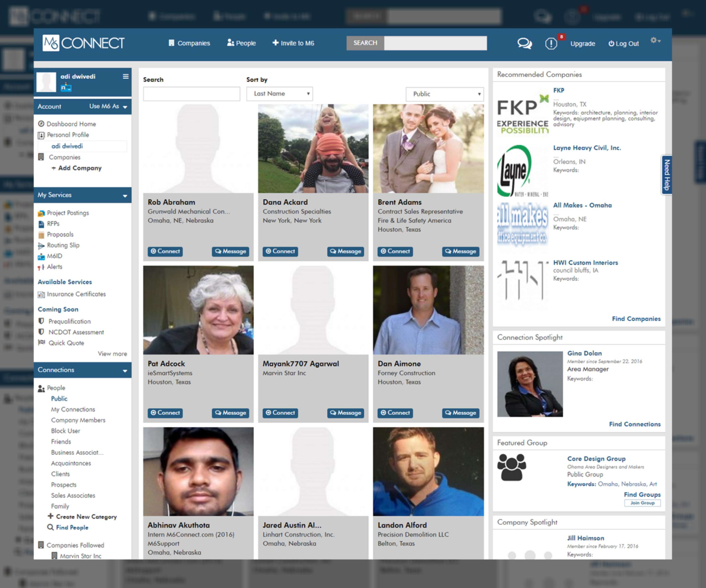Open Layne Heavy Civil, Inc. link
Image resolution: width=706 pixels, height=588 pixels.
coord(587,148)
